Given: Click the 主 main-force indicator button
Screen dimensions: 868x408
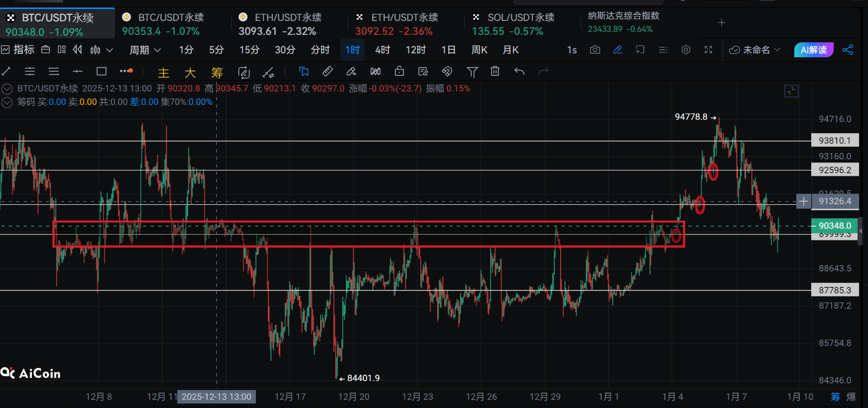Looking at the screenshot, I should click(x=163, y=73).
